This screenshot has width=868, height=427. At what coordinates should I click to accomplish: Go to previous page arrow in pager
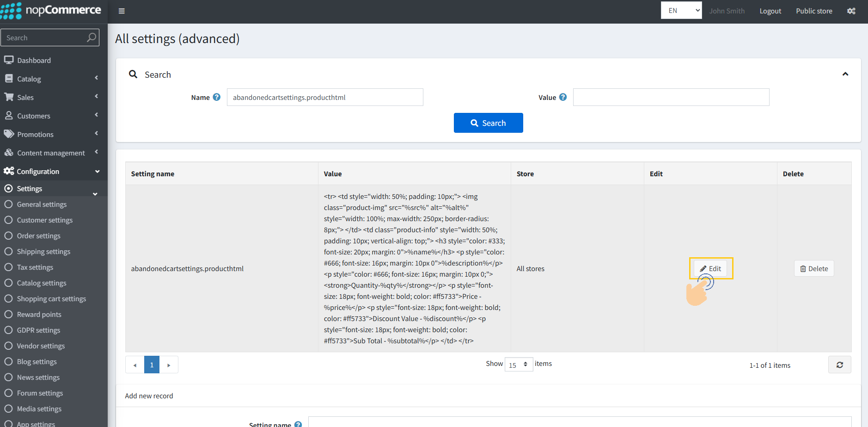click(134, 365)
